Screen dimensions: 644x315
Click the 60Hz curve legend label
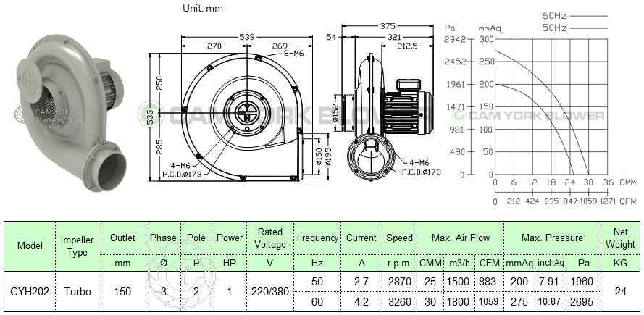click(x=554, y=16)
